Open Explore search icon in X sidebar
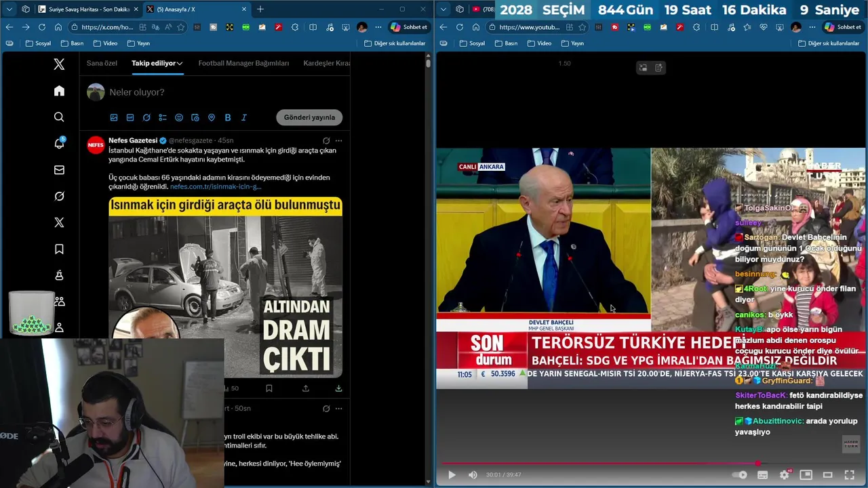 pos(59,117)
